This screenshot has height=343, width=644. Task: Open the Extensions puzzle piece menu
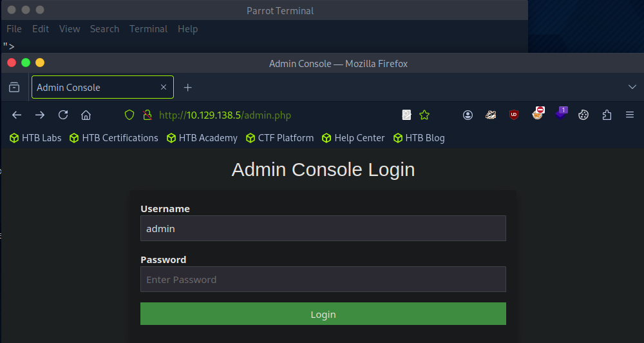[x=607, y=115]
